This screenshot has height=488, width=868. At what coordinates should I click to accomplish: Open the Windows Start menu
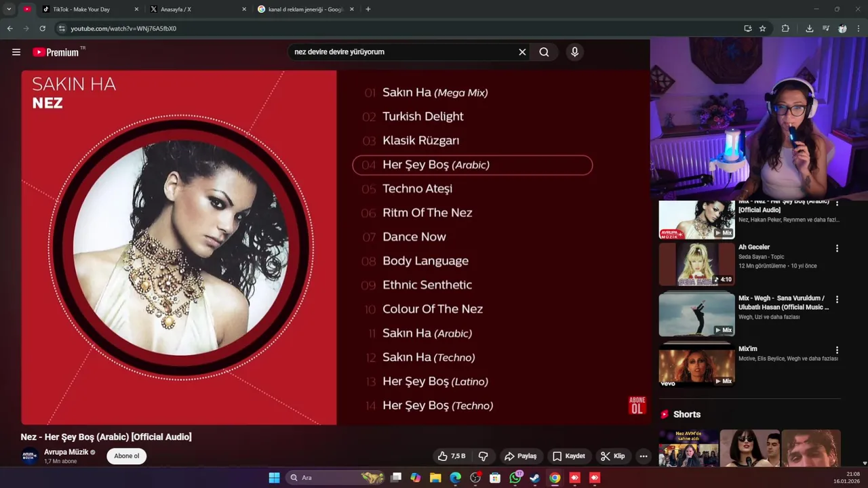point(274,478)
